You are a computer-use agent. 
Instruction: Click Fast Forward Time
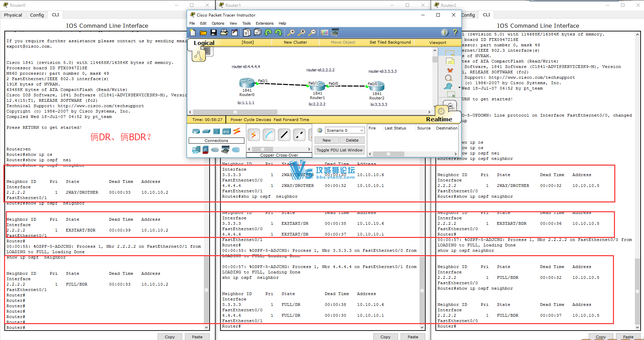click(291, 120)
